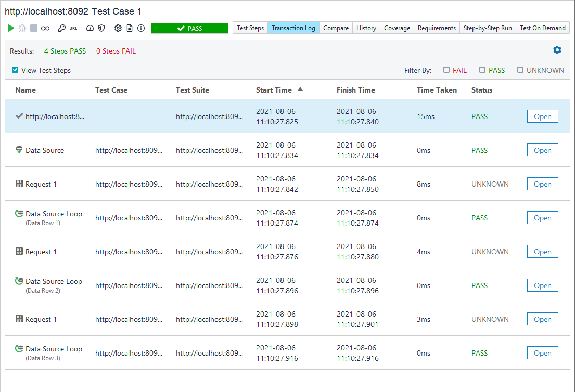Image resolution: width=575 pixels, height=392 pixels.
Task: Click the report document icon
Action: pyautogui.click(x=130, y=28)
